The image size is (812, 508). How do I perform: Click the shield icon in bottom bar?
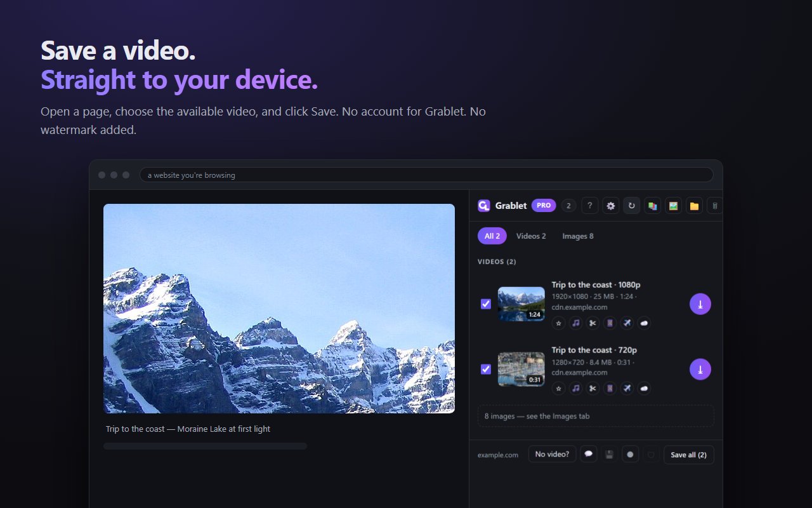click(650, 454)
